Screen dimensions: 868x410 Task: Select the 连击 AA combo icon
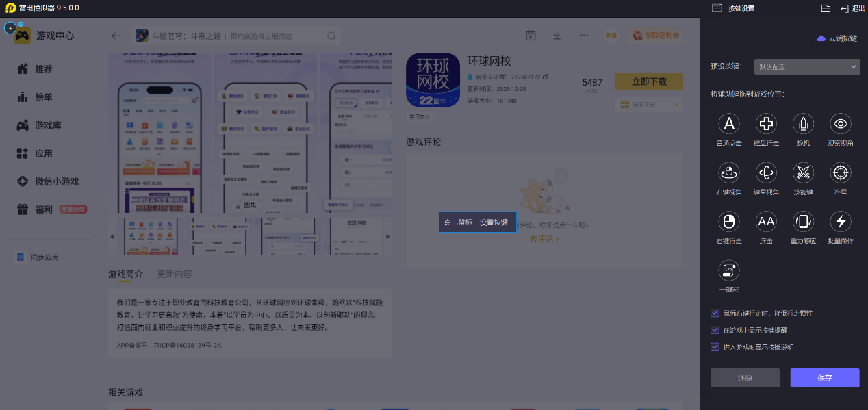(766, 221)
